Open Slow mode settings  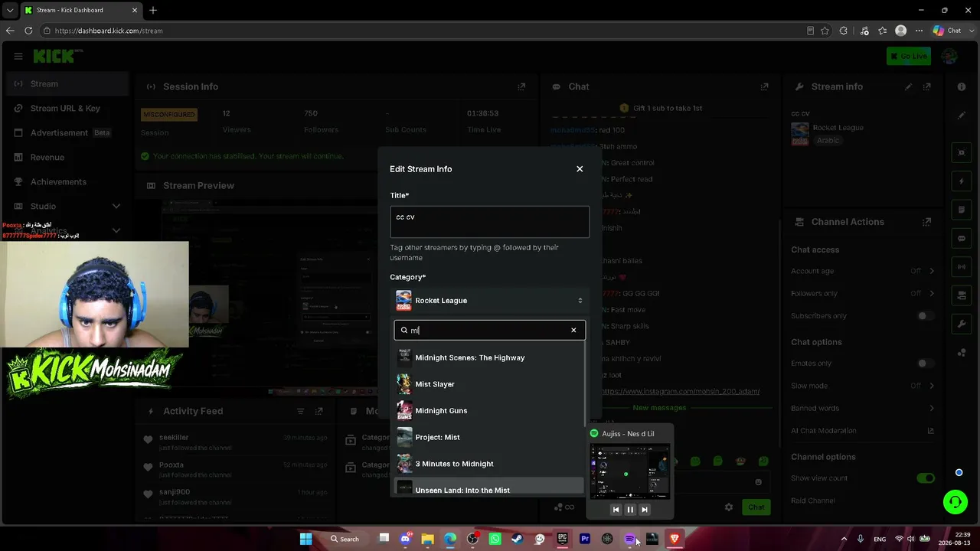(863, 386)
